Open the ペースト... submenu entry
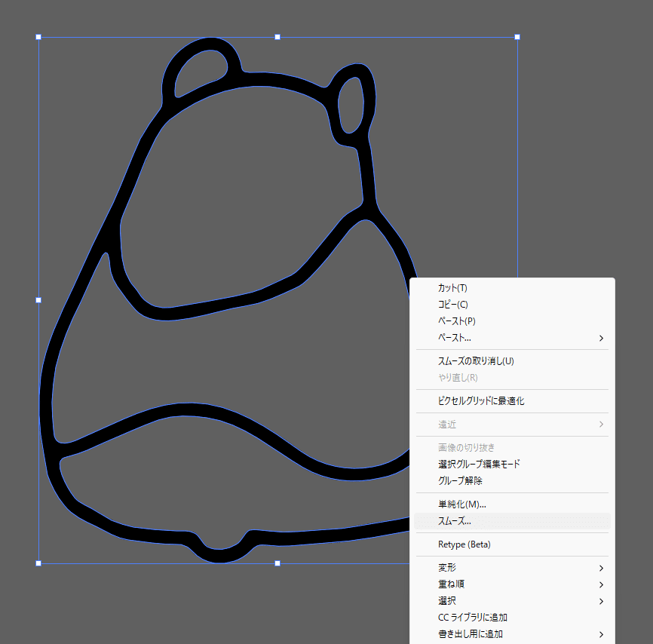The width and height of the screenshot is (653, 644). coord(512,338)
